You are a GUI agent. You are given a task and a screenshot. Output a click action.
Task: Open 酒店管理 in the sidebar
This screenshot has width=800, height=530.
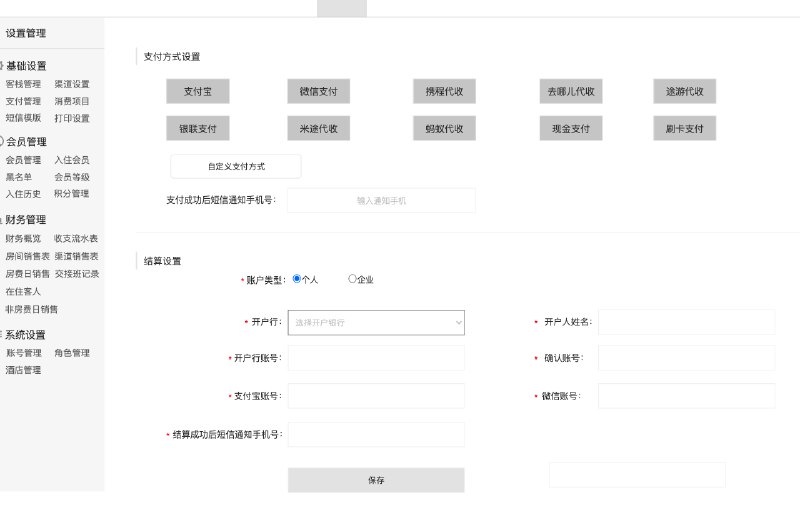(23, 370)
